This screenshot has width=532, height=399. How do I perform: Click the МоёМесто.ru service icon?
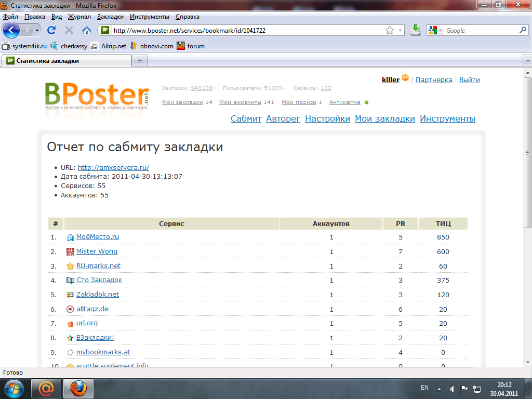point(70,237)
